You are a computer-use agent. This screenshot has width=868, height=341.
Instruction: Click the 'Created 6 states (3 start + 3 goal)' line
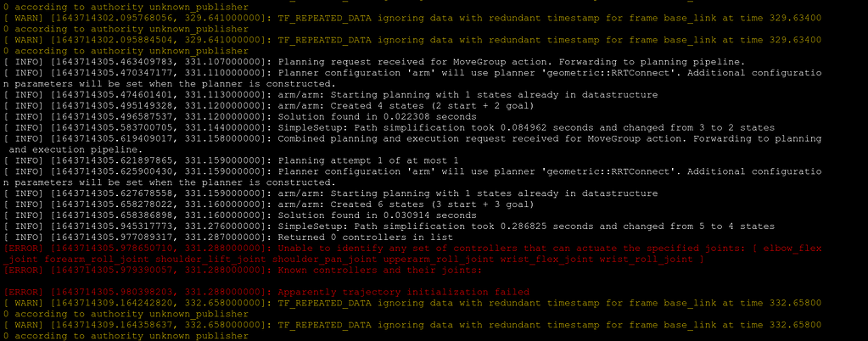click(x=269, y=204)
